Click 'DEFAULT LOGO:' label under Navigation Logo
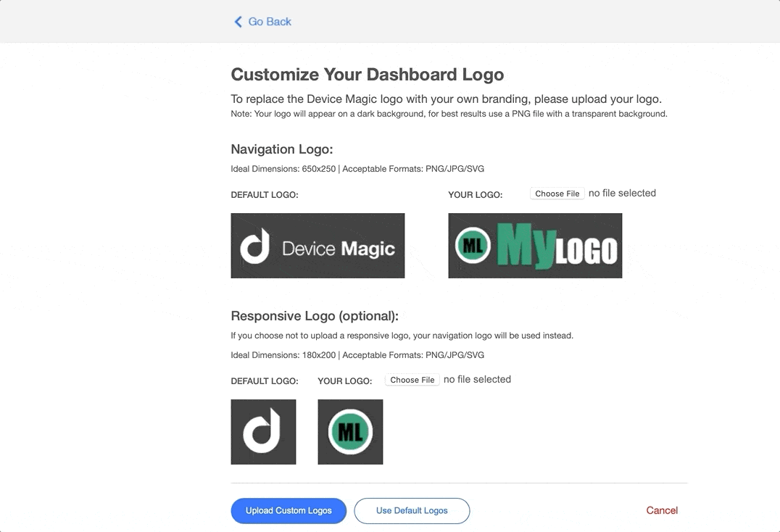780x532 pixels. click(x=264, y=195)
